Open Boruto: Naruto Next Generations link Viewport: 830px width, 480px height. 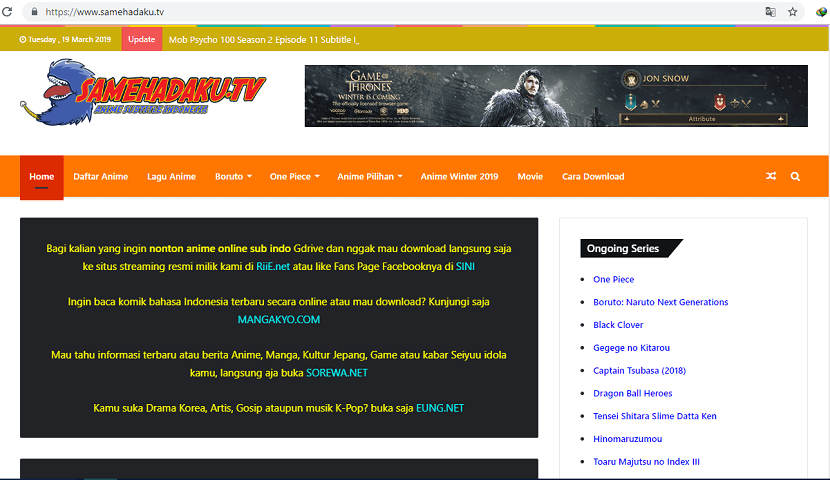[x=660, y=302]
